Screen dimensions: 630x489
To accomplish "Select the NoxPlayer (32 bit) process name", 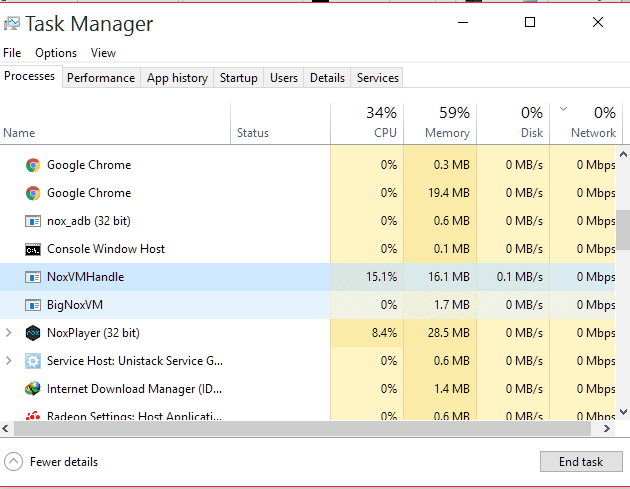I will [93, 333].
